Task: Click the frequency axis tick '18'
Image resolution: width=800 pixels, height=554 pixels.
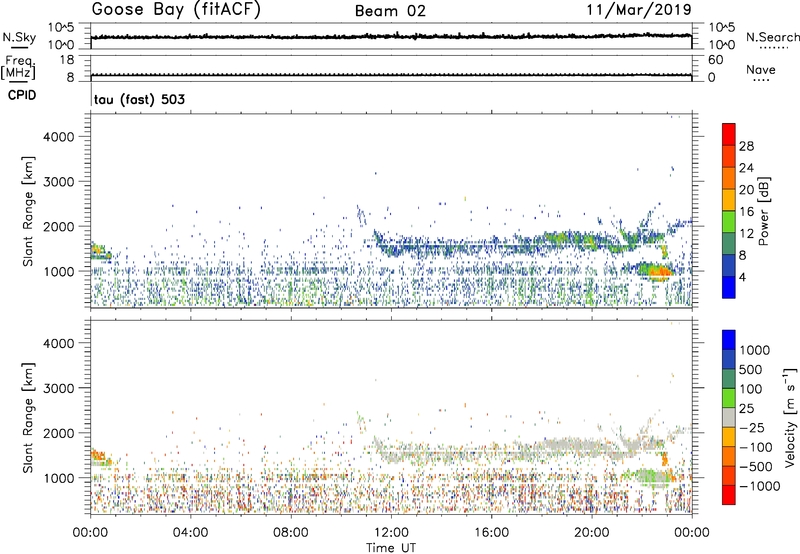Action: (x=67, y=60)
